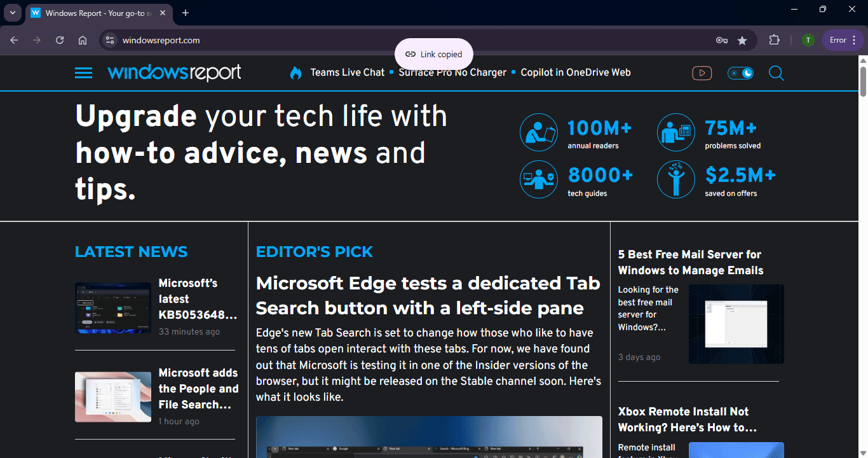Image resolution: width=868 pixels, height=458 pixels.
Task: Open the Edge Tab Search article image
Action: 429,437
